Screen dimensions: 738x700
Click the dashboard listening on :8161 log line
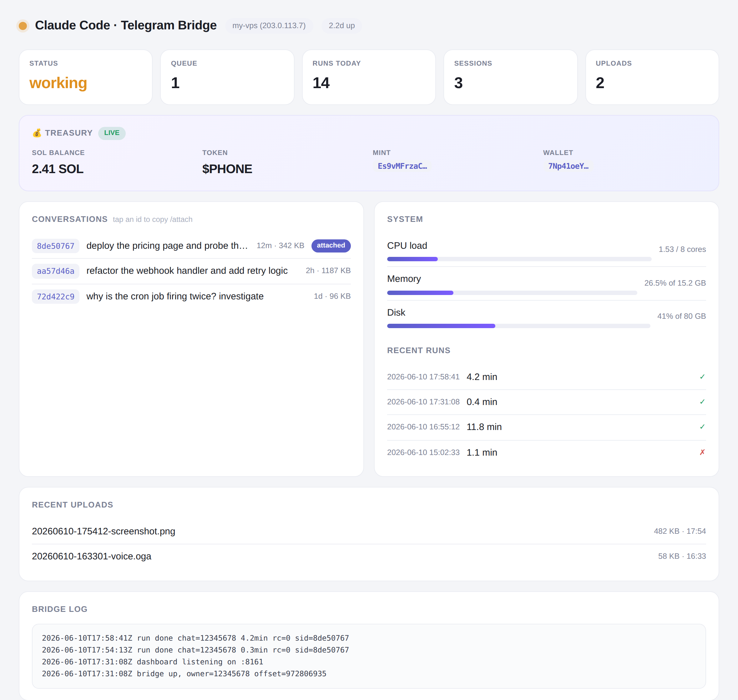point(152,662)
